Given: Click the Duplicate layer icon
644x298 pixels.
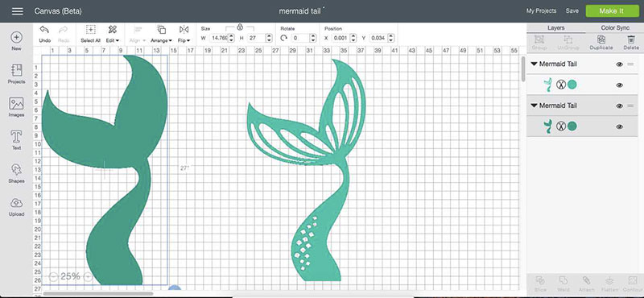Looking at the screenshot, I should 601,39.
